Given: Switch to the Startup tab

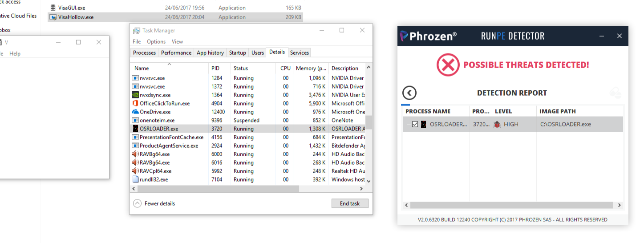Looking at the screenshot, I should click(x=238, y=53).
